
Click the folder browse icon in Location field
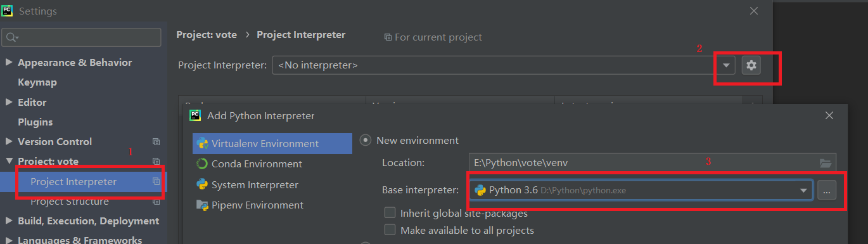click(x=826, y=163)
